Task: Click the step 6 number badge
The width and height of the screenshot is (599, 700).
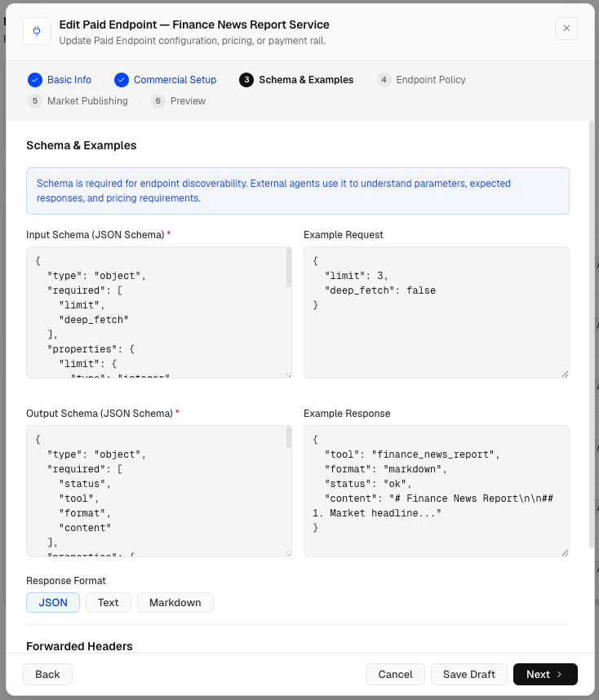Action: pos(158,101)
